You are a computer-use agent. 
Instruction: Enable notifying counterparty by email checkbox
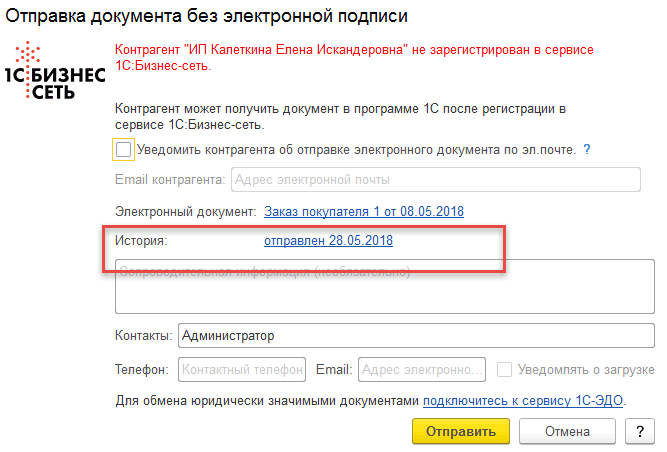coord(124,150)
